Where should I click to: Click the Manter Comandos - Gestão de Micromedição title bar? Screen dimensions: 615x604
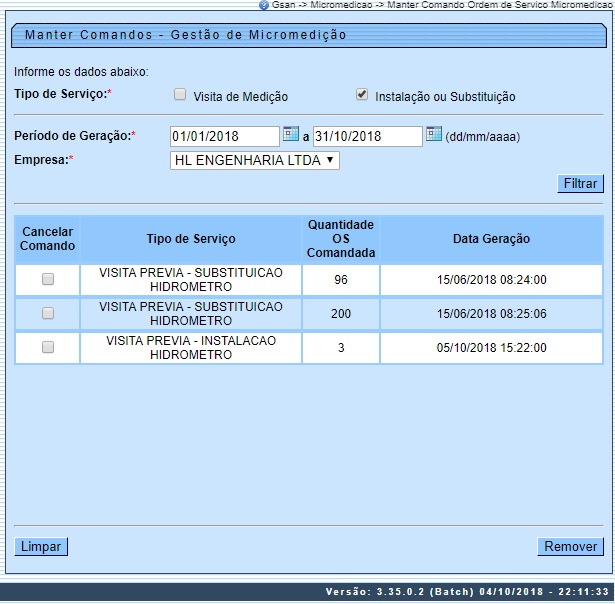(x=307, y=35)
